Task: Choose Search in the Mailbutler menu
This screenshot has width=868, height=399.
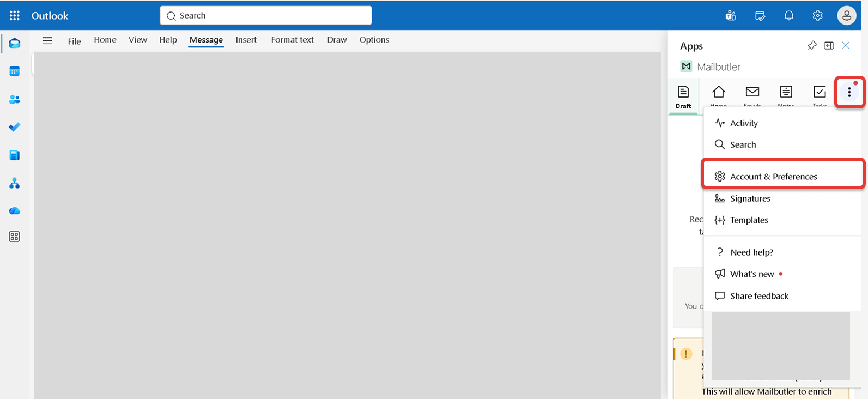Action: [x=782, y=144]
